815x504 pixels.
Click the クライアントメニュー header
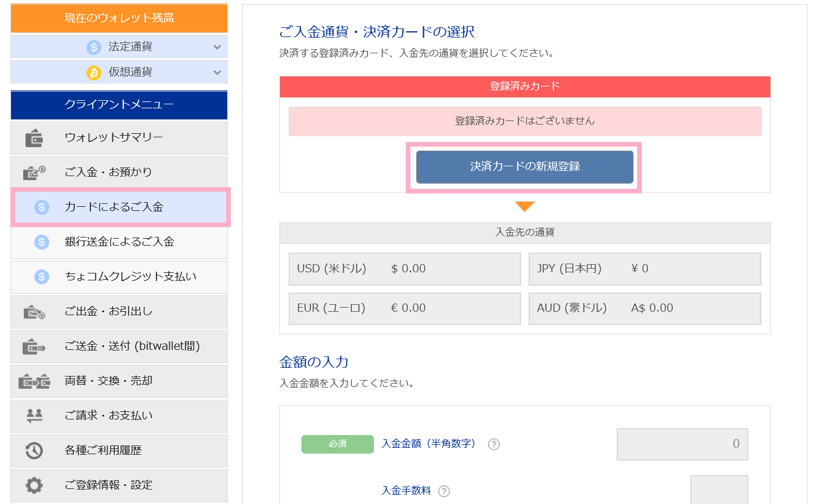[119, 105]
